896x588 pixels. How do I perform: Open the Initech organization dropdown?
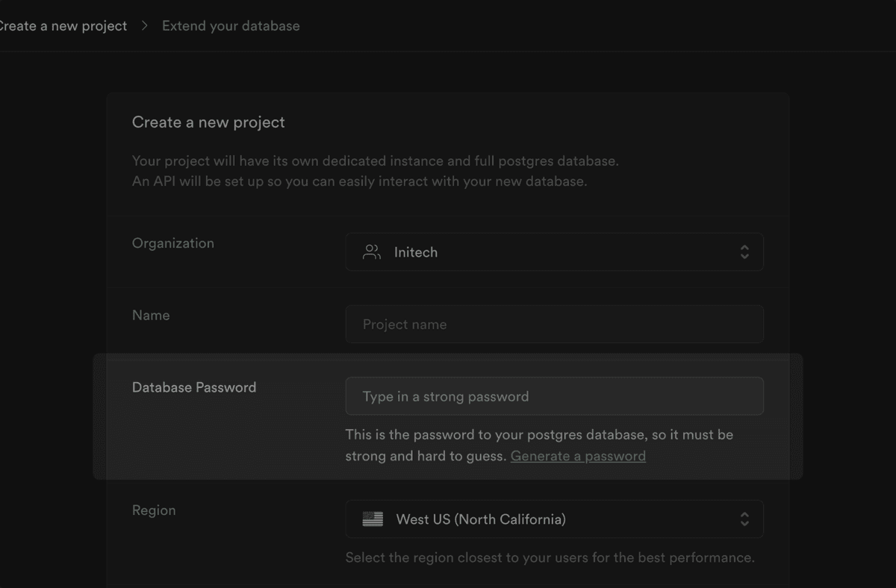tap(554, 252)
